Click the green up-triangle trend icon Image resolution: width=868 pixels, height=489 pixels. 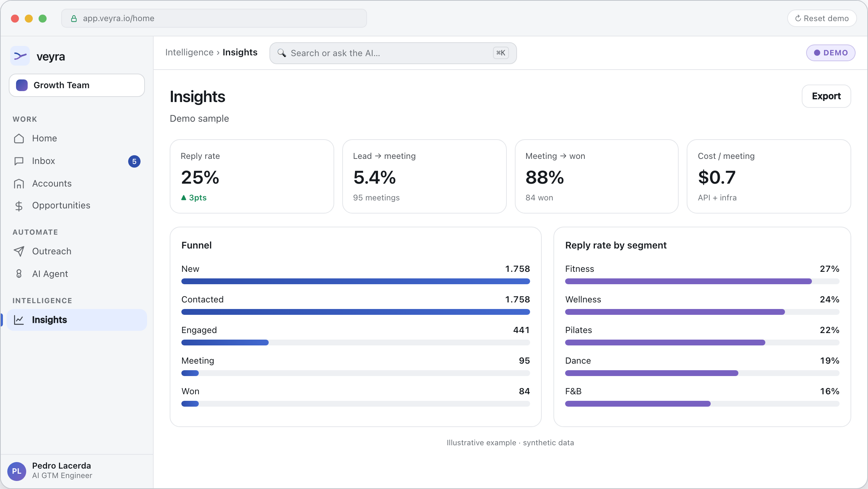click(184, 197)
